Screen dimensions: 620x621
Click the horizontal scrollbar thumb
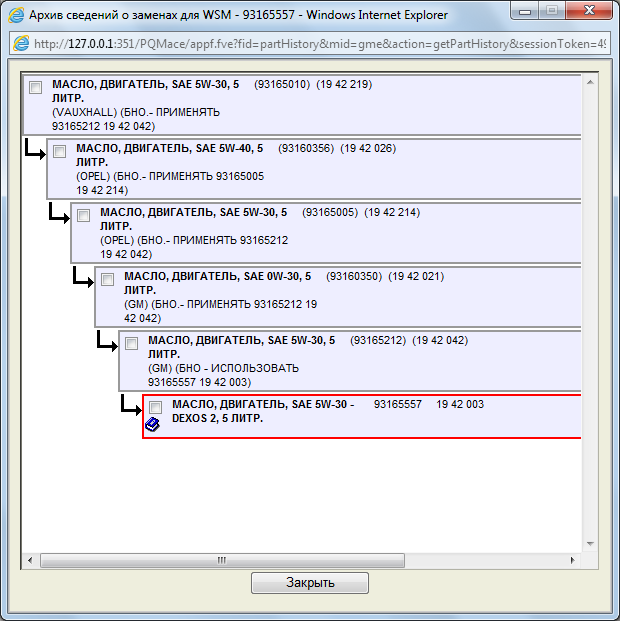[x=222, y=560]
